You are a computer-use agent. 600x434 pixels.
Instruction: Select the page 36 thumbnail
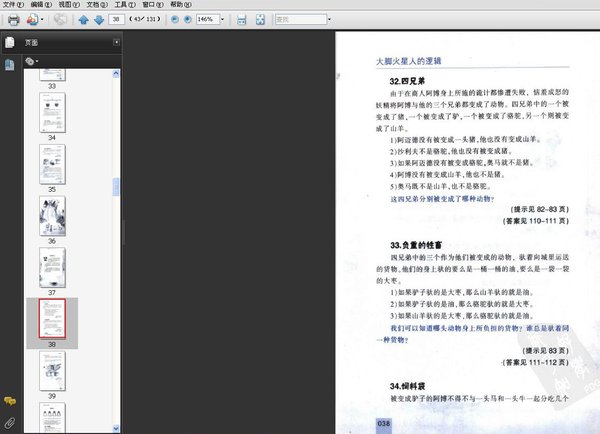click(x=52, y=215)
